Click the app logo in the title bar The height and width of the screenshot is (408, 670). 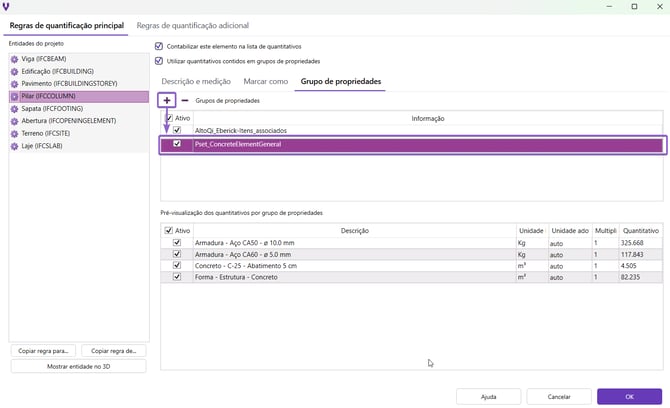point(6,6)
